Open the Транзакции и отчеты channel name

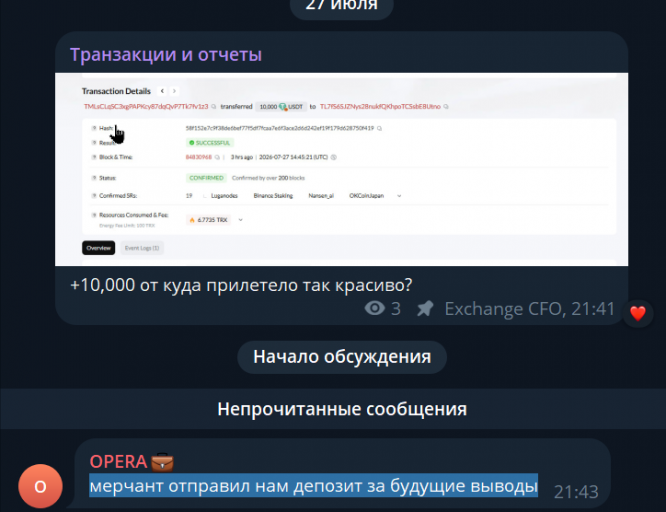tap(166, 55)
